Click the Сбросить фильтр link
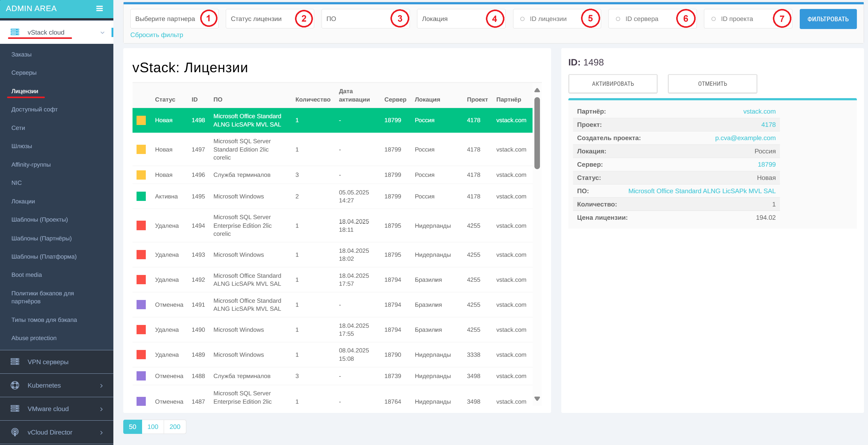This screenshot has width=868, height=445. coord(157,35)
